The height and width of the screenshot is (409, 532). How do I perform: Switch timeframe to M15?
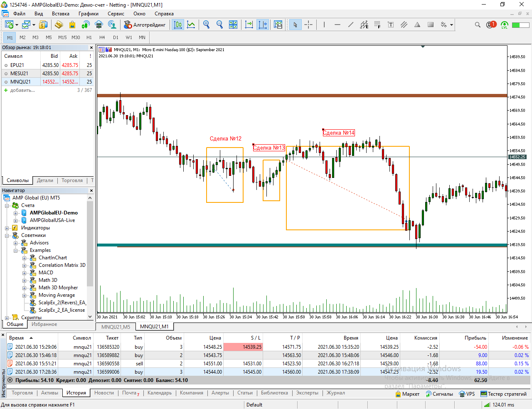coord(62,37)
